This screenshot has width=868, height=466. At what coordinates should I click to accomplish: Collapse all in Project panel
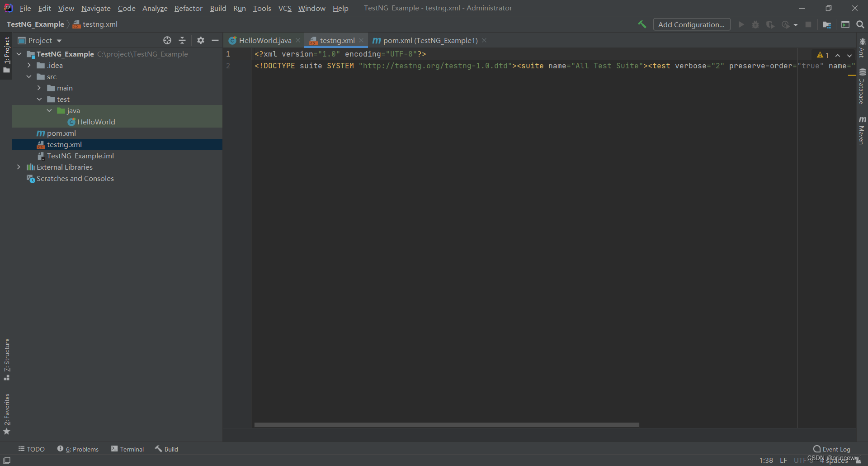click(182, 40)
